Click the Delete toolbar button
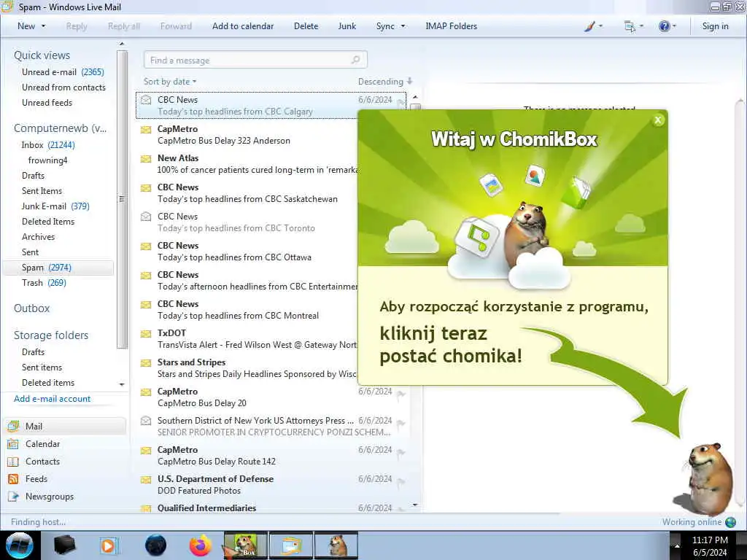The height and width of the screenshot is (560, 747). [306, 26]
